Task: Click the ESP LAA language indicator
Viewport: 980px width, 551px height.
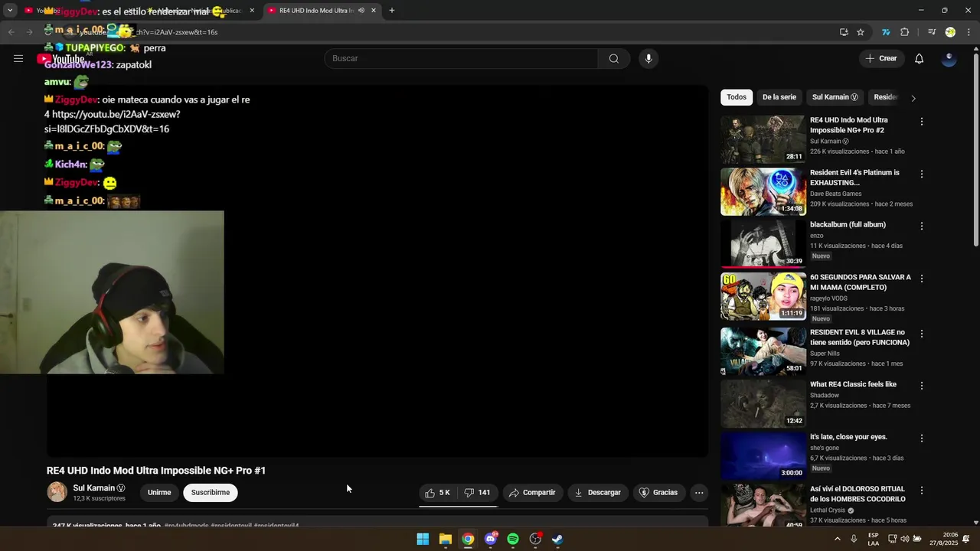Action: click(x=874, y=540)
